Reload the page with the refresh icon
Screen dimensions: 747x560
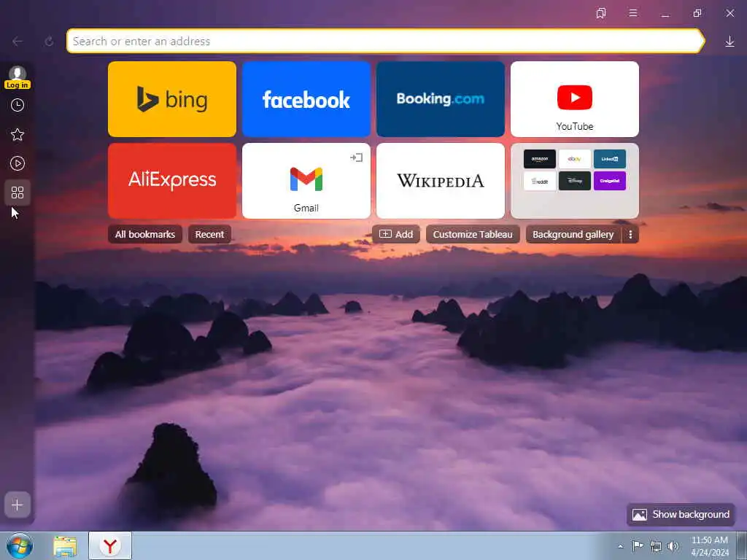click(49, 42)
